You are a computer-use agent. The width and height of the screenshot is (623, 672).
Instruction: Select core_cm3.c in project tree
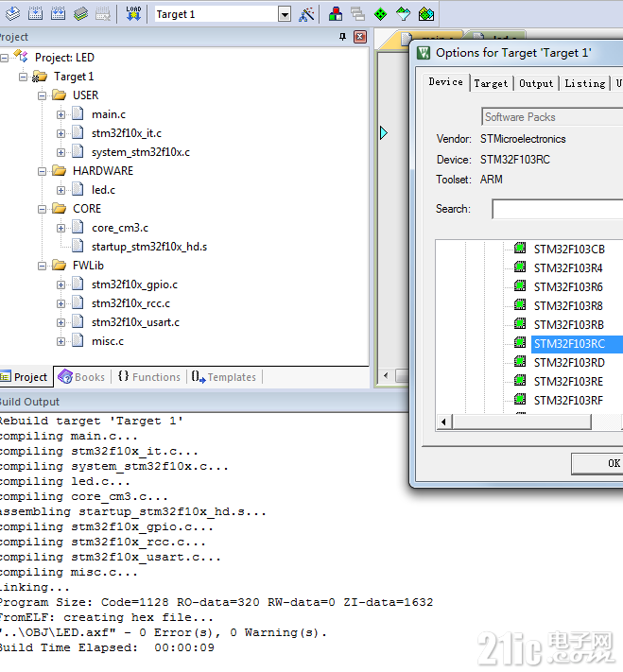(120, 228)
